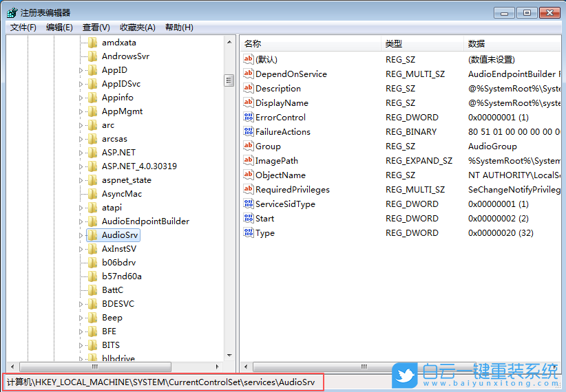
Task: Click the DWORD icon beside Type
Action: (x=249, y=232)
